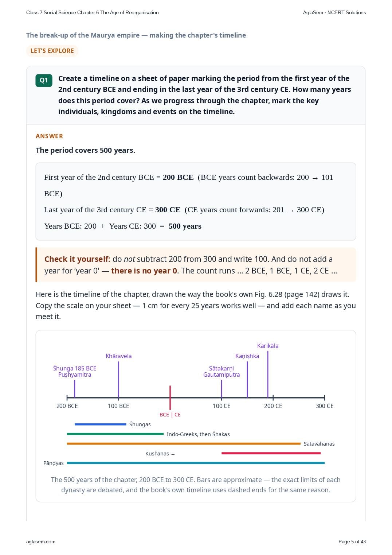The height and width of the screenshot is (555, 392).
Task: Click the teal Pāṇḍyas bar
Action: pyautogui.click(x=196, y=463)
